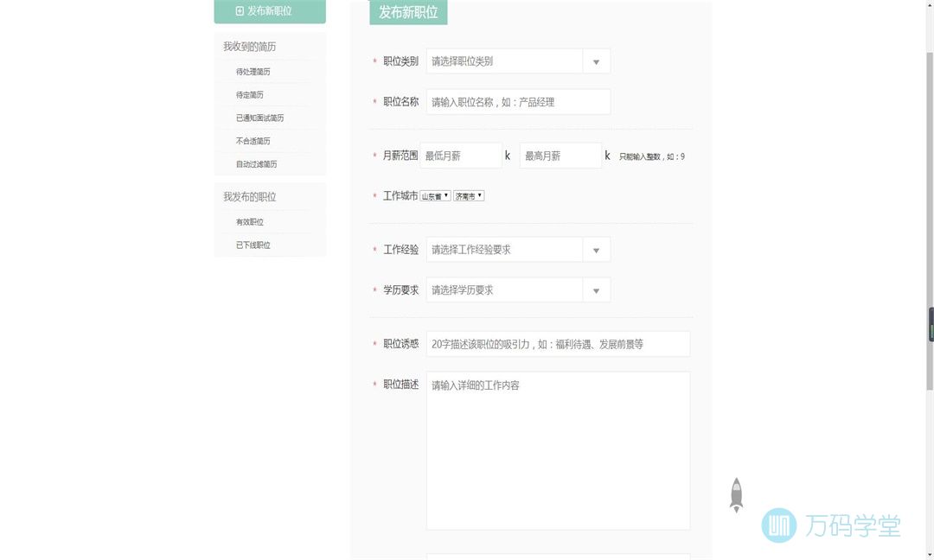Screen dimensions: 934x560
Task: Click the 最低月薪 input box
Action: click(x=460, y=156)
